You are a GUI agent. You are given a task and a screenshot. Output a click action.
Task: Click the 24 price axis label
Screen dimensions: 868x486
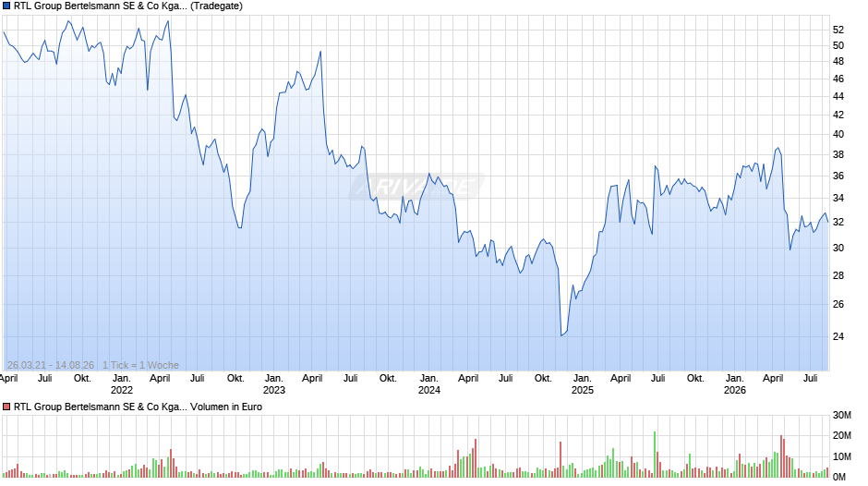[838, 336]
